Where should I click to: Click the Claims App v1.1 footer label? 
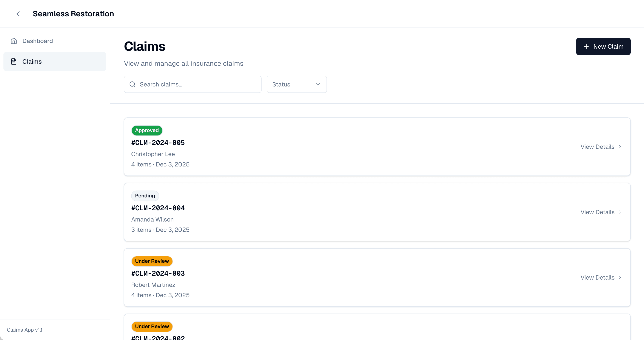[24, 330]
